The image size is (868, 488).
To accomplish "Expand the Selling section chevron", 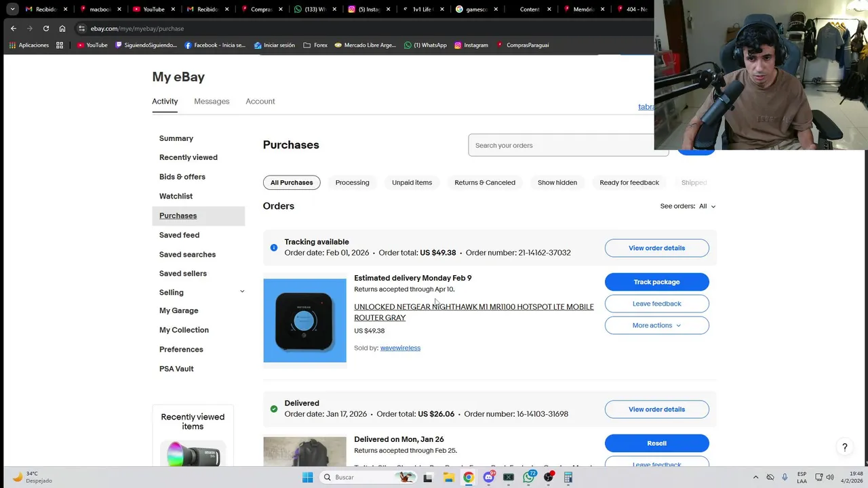I will click(x=242, y=292).
